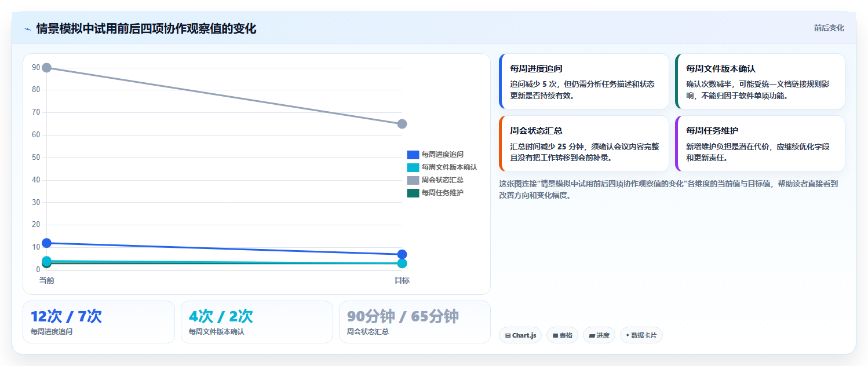Click the cyan 每周文件版本确认 legend color box
Viewport: 868px width, 366px height.
(x=413, y=167)
